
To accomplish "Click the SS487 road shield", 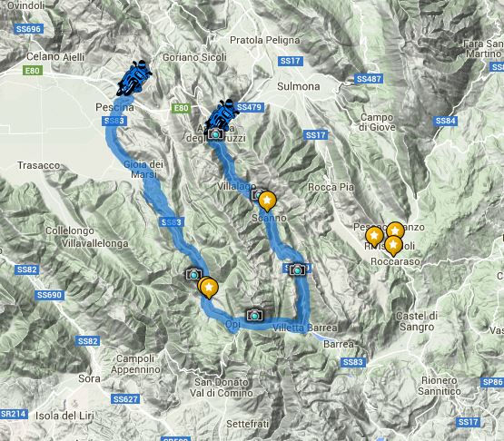I will (x=369, y=79).
